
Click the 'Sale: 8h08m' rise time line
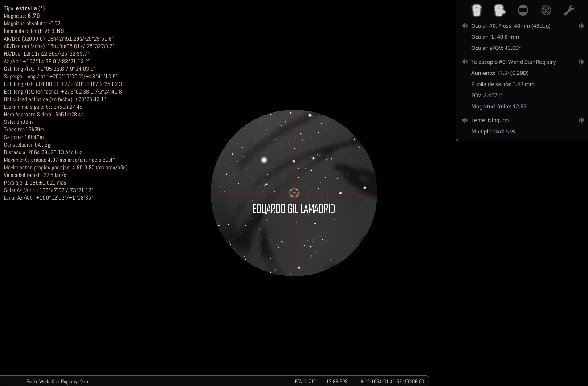pyautogui.click(x=18, y=122)
